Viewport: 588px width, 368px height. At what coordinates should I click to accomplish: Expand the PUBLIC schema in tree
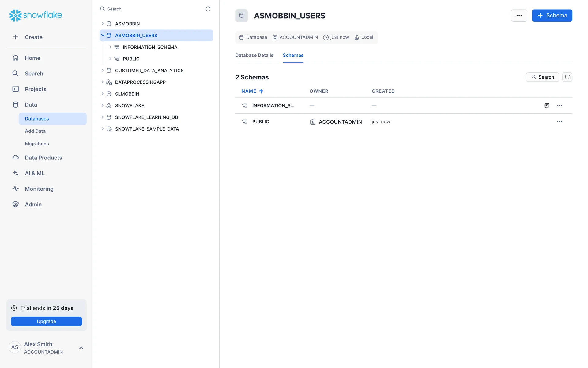coord(110,59)
